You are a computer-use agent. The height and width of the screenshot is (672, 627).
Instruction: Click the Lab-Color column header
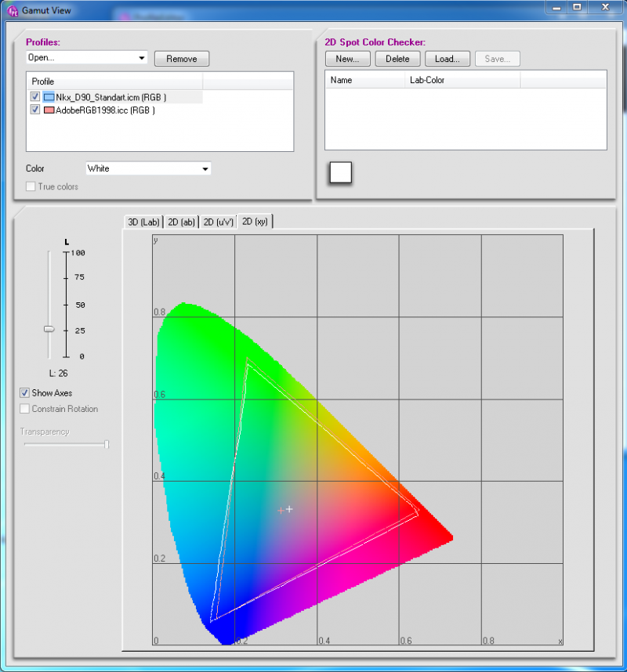462,80
